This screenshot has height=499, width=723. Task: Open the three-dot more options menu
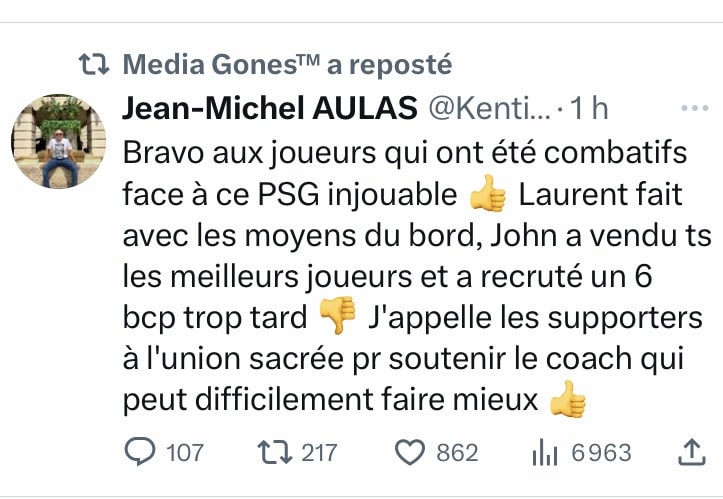coord(693,109)
